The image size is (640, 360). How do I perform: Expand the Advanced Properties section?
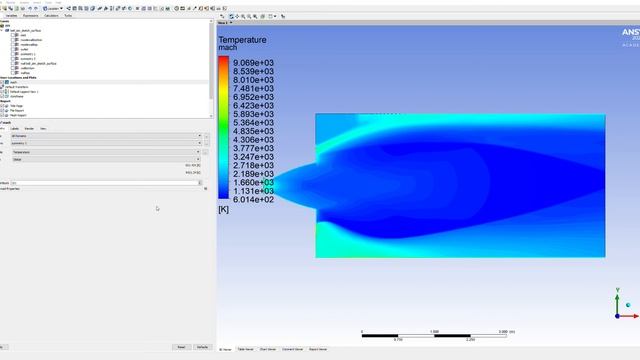point(205,189)
